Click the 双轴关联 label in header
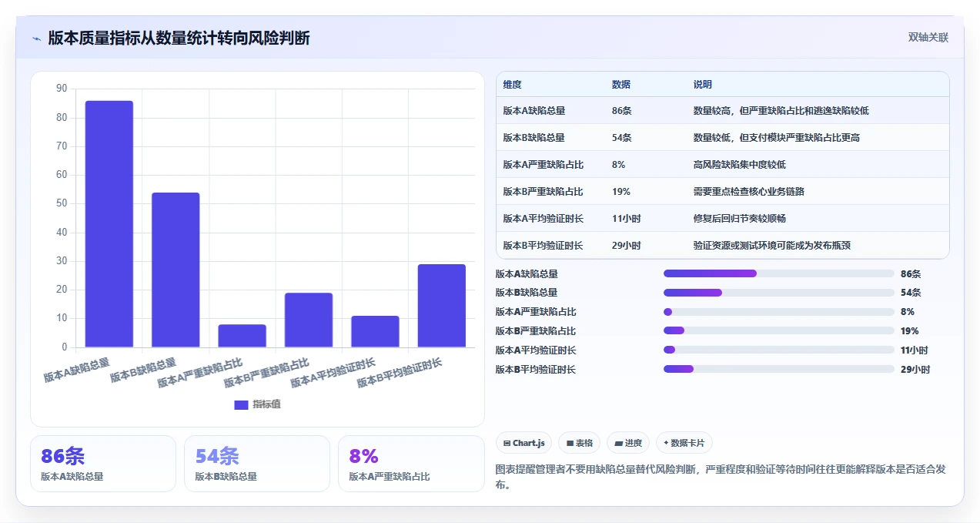Viewport: 980px width, 523px height. pos(928,38)
